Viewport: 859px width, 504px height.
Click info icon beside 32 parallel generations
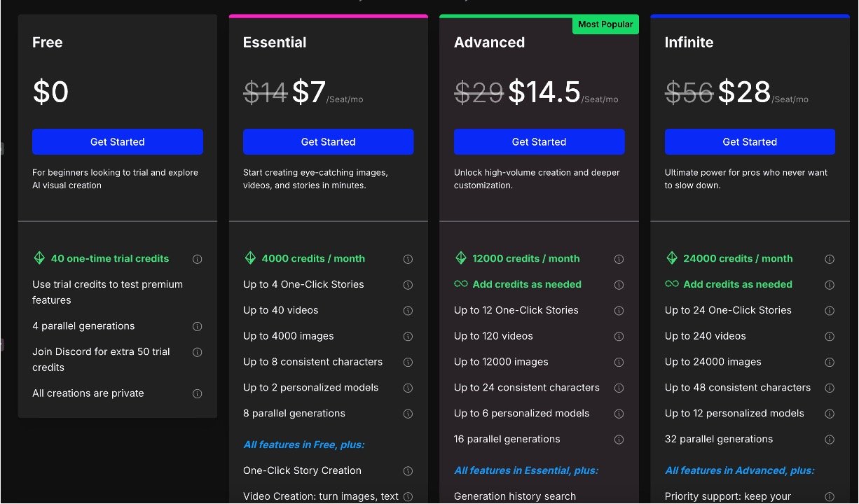click(x=830, y=440)
